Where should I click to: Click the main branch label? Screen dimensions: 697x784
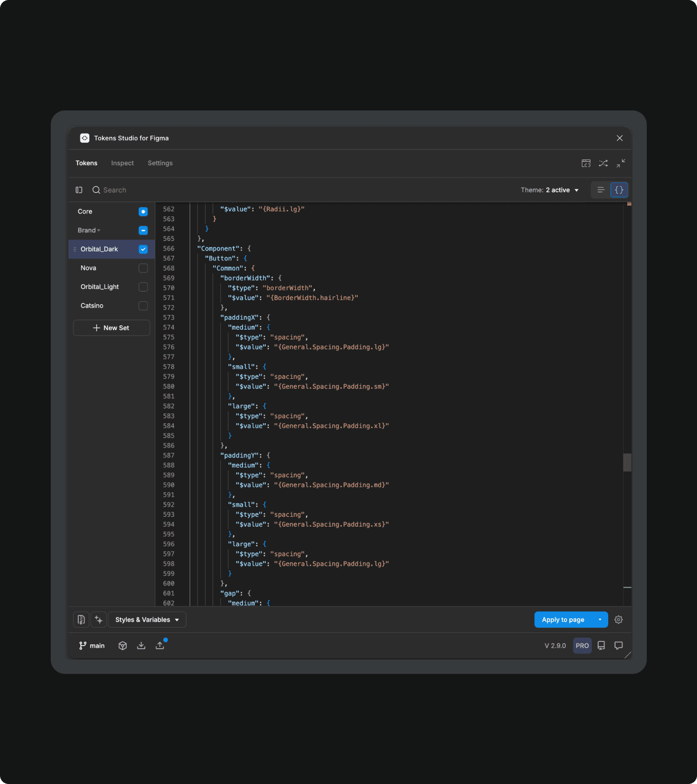click(97, 646)
